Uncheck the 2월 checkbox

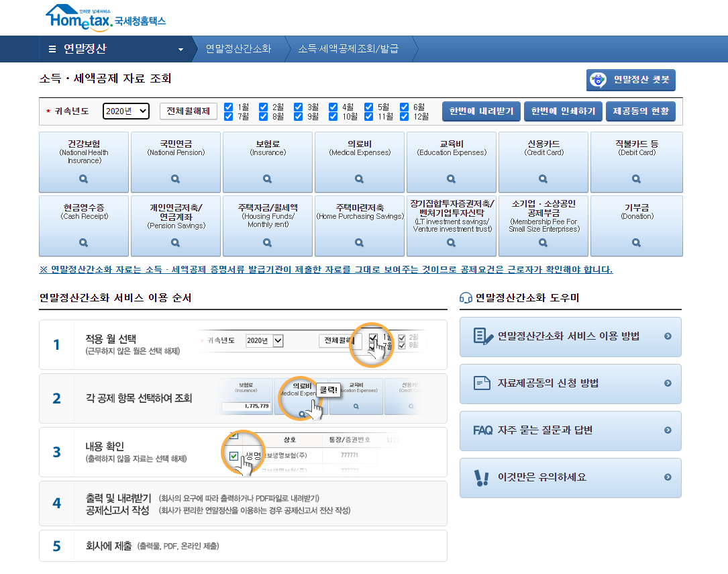click(x=263, y=107)
